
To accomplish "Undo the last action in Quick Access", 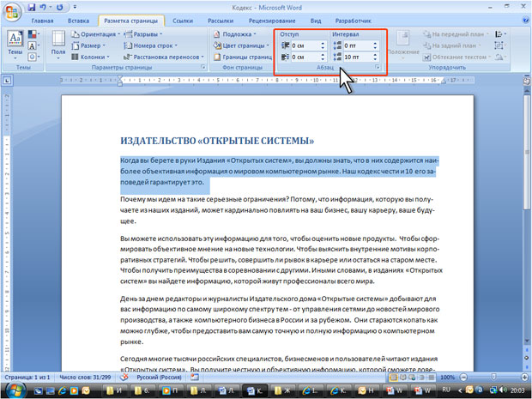I will click(42, 7).
